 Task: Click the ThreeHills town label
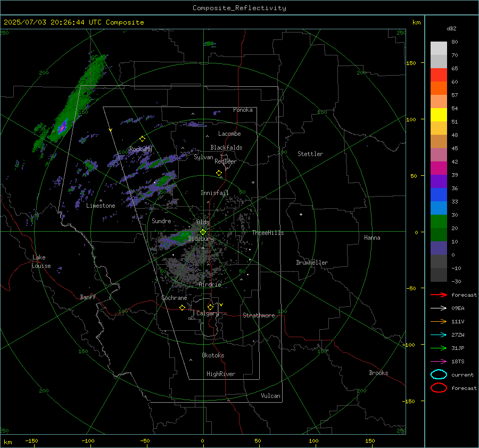268,233
